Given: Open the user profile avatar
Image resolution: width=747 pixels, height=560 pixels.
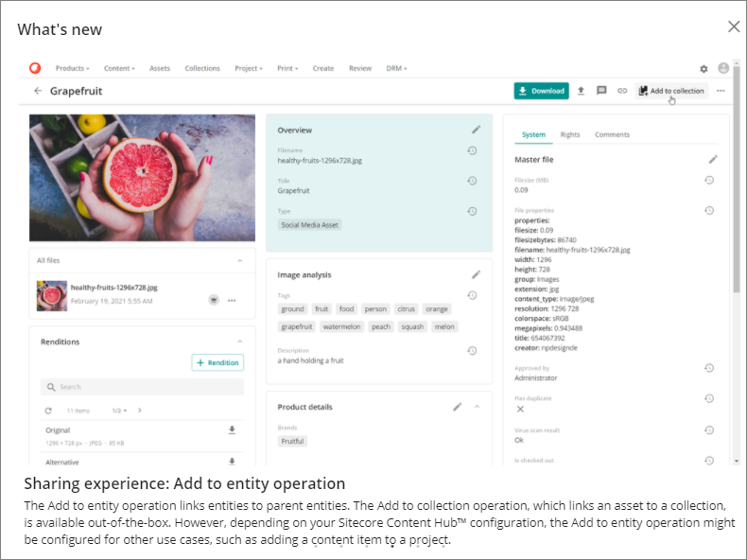Looking at the screenshot, I should click(723, 68).
